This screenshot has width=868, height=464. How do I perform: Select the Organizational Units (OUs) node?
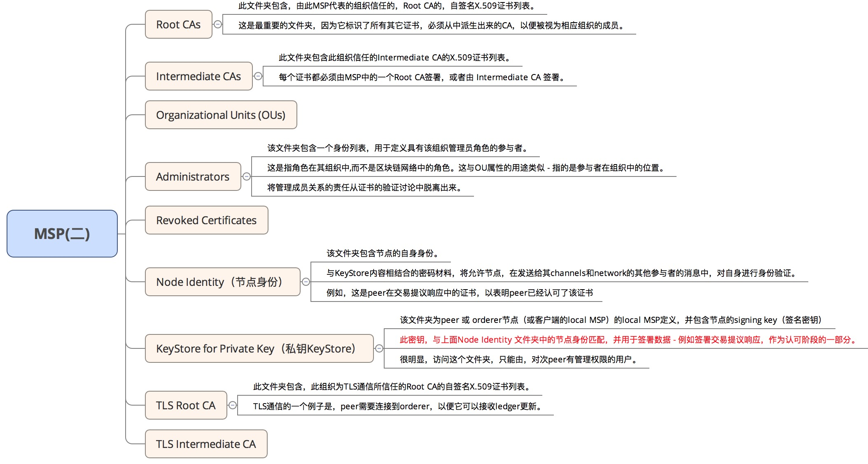(x=221, y=115)
